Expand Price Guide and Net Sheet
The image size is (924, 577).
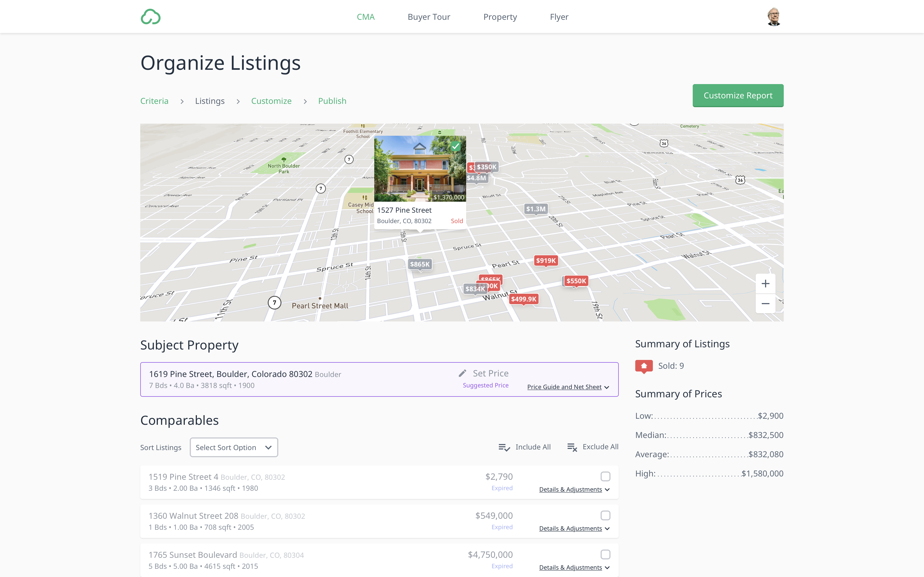(x=568, y=387)
